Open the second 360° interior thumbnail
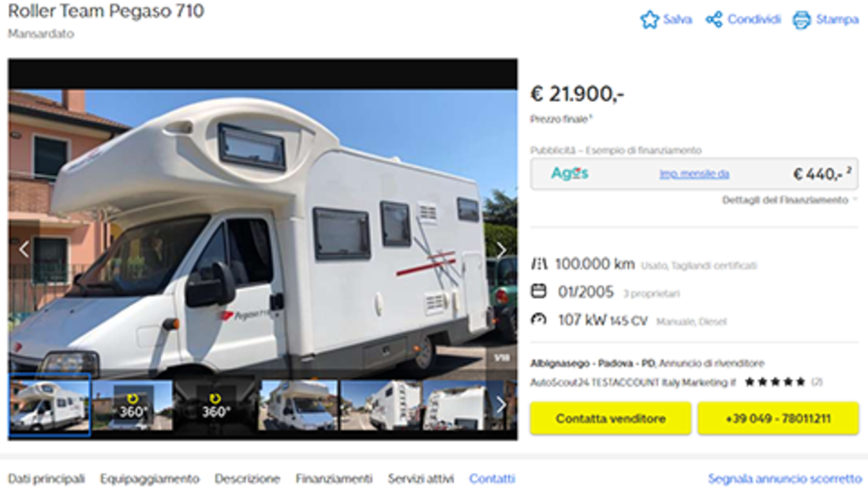This screenshot has width=868, height=488. [215, 405]
